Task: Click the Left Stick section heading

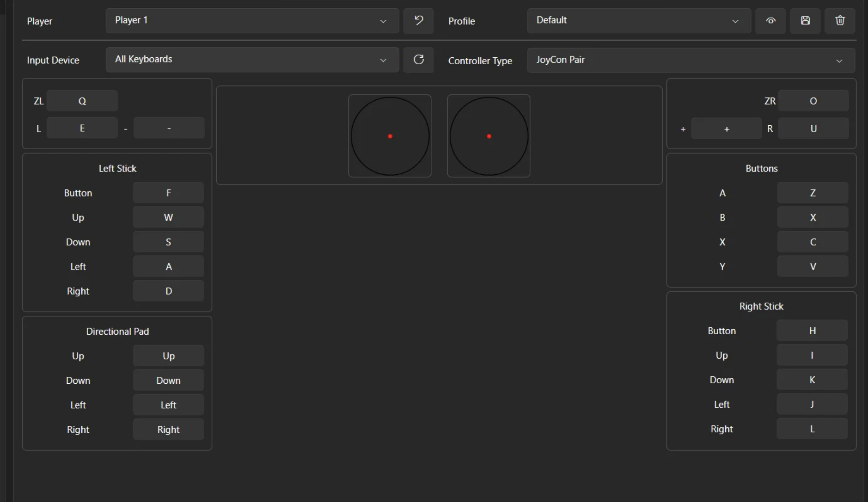Action: [117, 168]
